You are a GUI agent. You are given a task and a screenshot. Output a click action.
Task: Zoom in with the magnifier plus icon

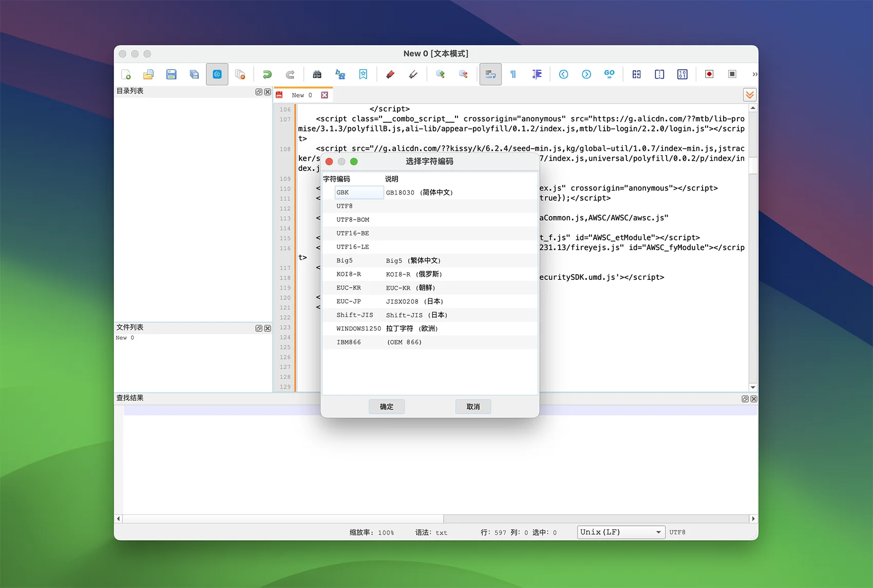point(440,74)
